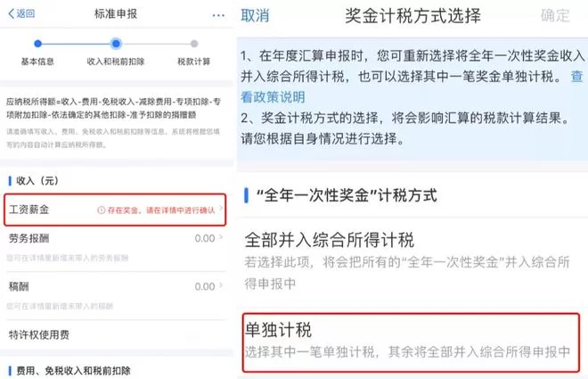This screenshot has height=379, width=588.
Task: Click the 存在奖金 confirmation warning text
Action: coord(161,210)
